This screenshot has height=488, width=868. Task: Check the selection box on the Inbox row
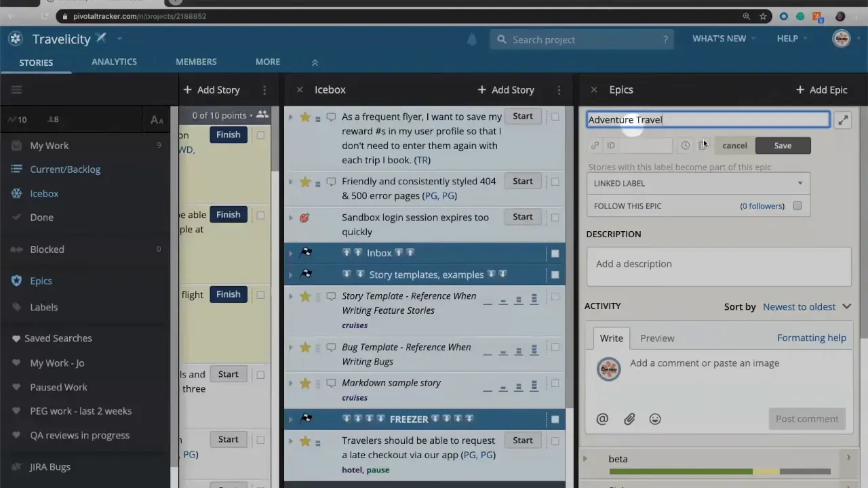click(555, 253)
